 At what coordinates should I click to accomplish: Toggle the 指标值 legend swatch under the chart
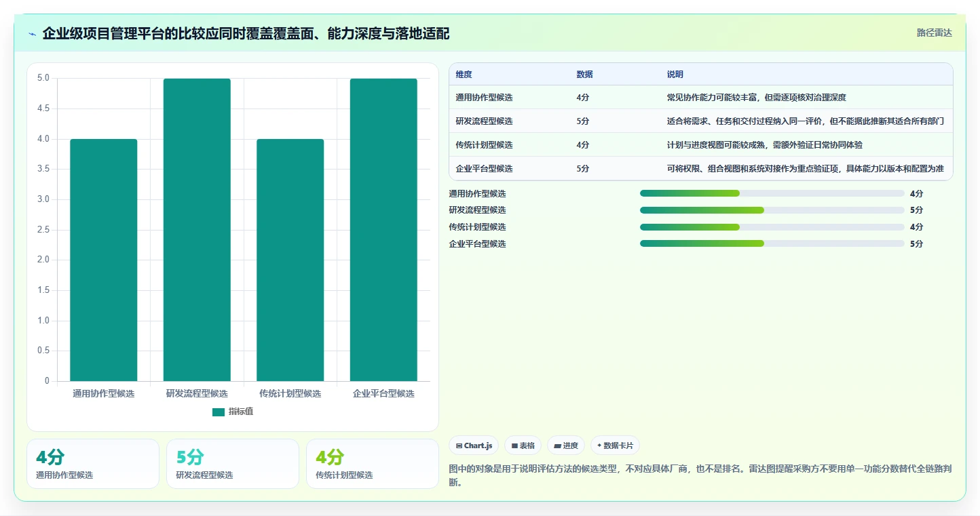[x=218, y=412]
